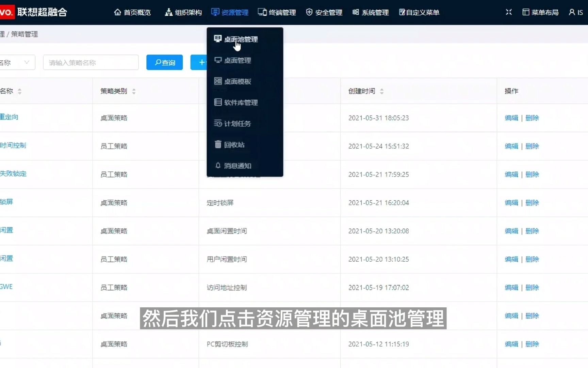Click the 2021-05-31 18:05:23 timestamp

click(x=378, y=118)
